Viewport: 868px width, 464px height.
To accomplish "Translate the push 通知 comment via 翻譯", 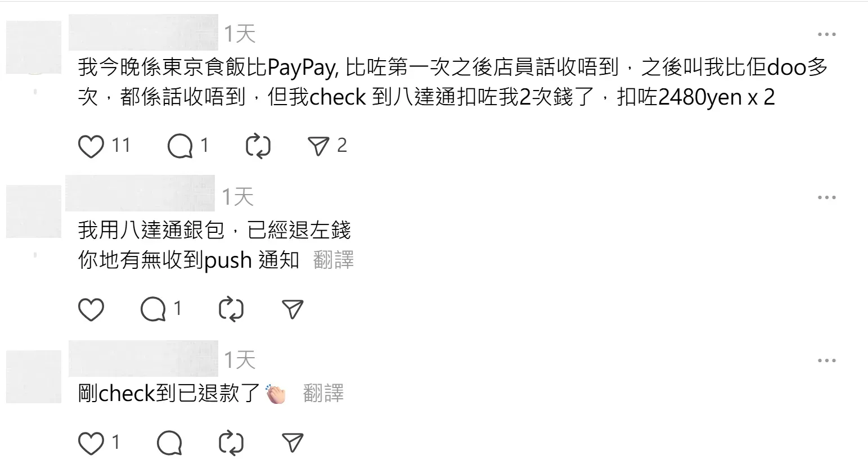I will (x=334, y=260).
